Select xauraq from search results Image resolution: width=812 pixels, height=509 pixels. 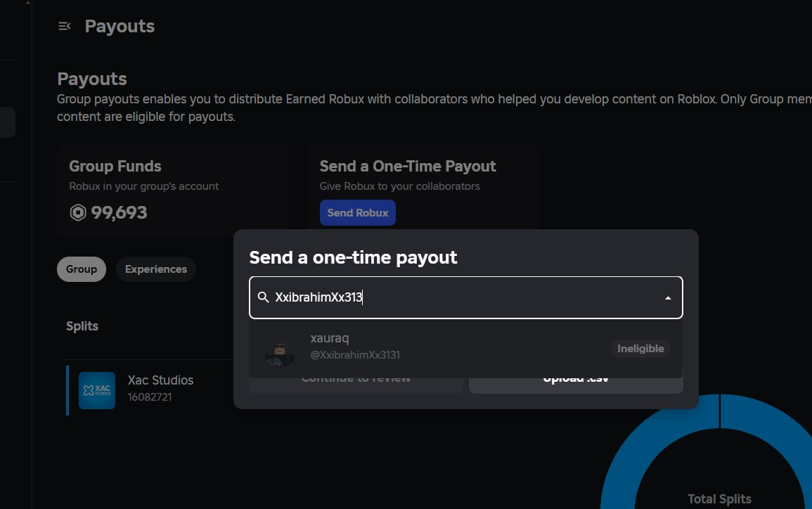click(x=466, y=349)
